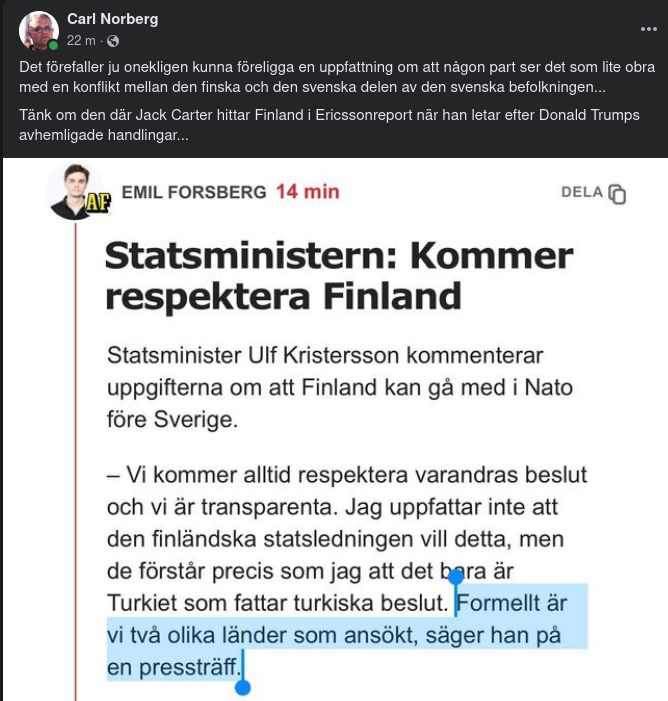This screenshot has width=668, height=701.
Task: Click the lower blue text selection handle
Action: click(242, 687)
